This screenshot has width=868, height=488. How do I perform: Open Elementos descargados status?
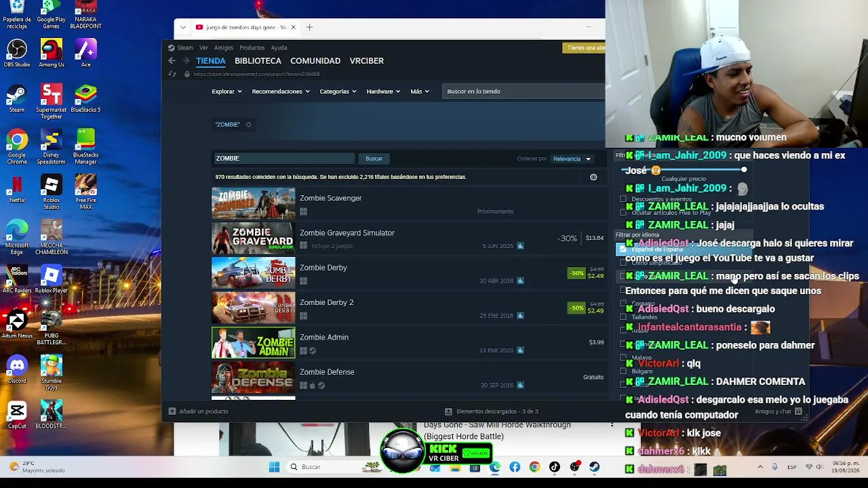[492, 411]
